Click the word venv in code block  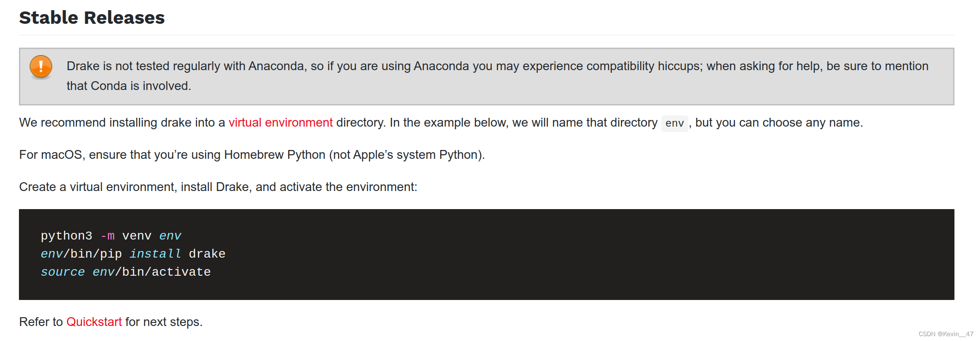point(137,236)
